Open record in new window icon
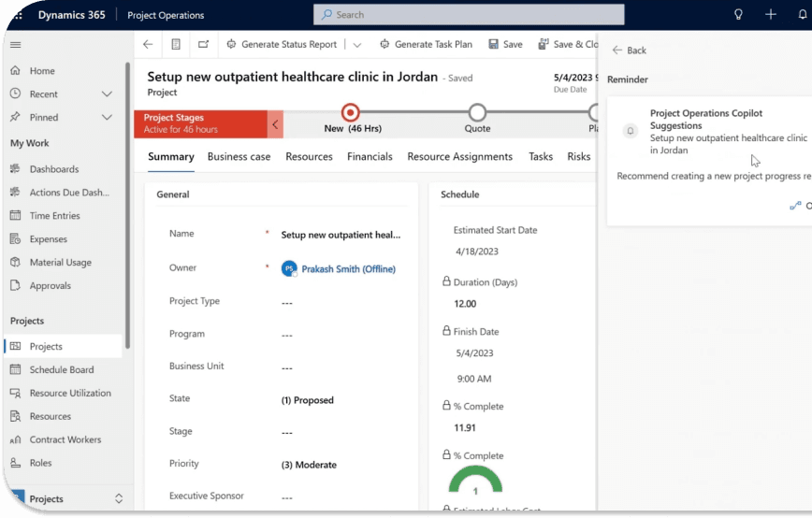The width and height of the screenshot is (812, 518). click(x=204, y=44)
